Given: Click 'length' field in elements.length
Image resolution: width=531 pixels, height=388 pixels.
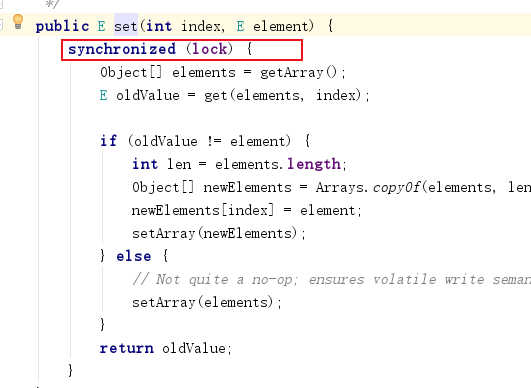Looking at the screenshot, I should coord(314,164).
